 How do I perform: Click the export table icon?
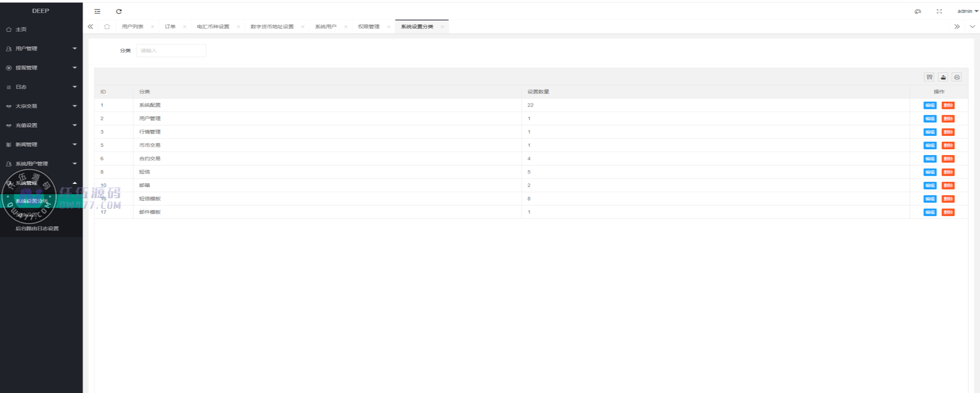[943, 77]
